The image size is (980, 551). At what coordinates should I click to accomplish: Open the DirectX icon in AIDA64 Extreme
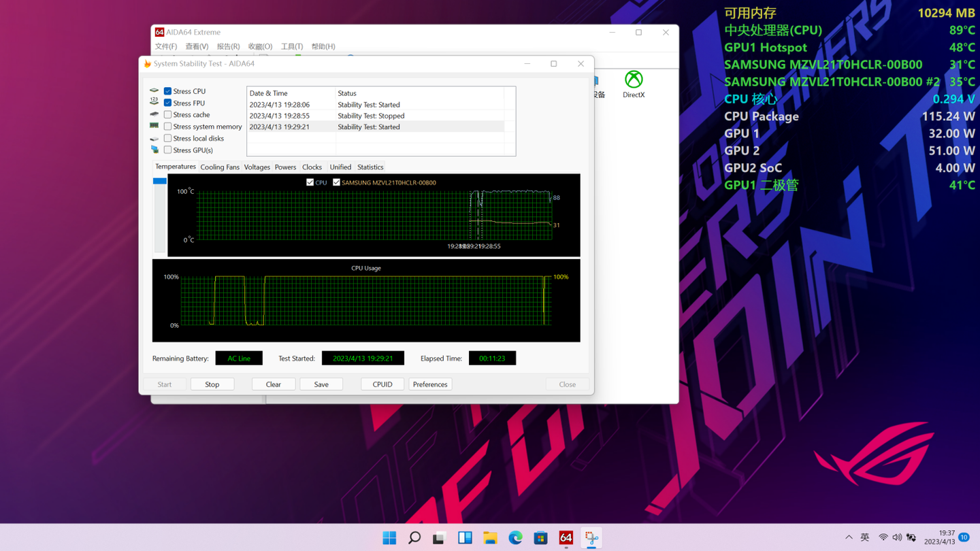pos(634,84)
